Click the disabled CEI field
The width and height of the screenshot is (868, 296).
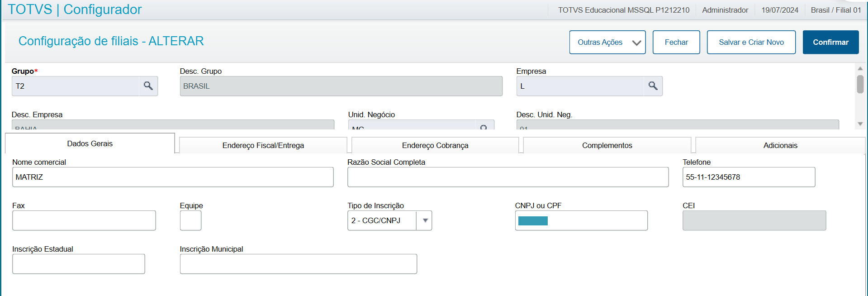pos(754,220)
